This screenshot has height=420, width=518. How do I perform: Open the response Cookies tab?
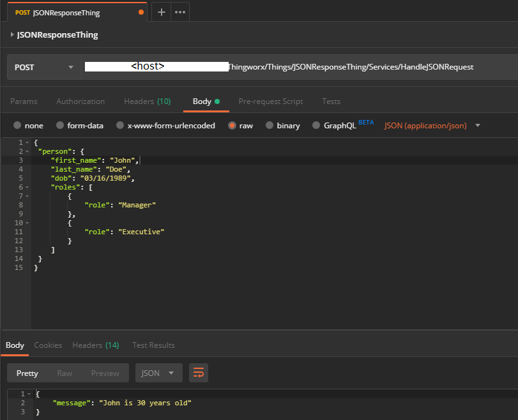pyautogui.click(x=48, y=345)
